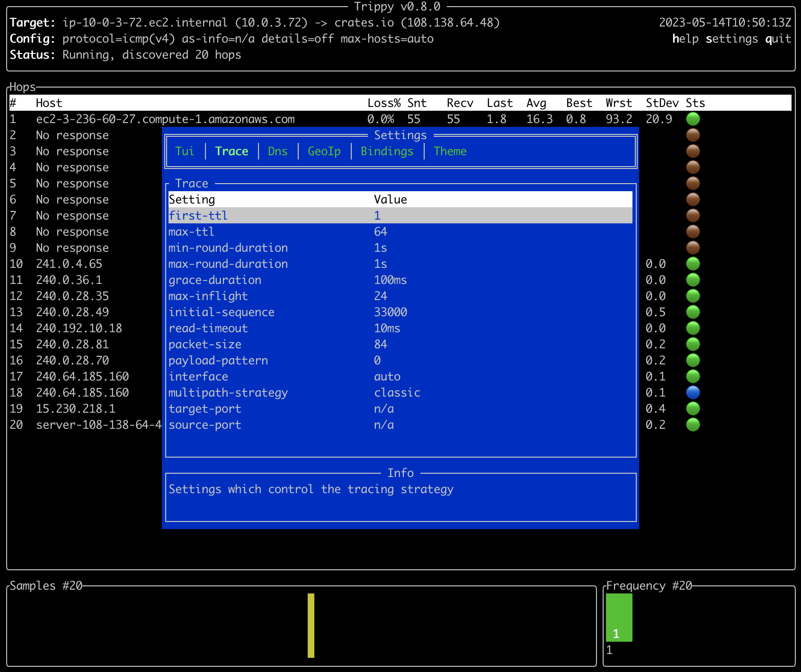Click the brown status dot beside hop 5
This screenshot has width=801, height=672.
693,183
